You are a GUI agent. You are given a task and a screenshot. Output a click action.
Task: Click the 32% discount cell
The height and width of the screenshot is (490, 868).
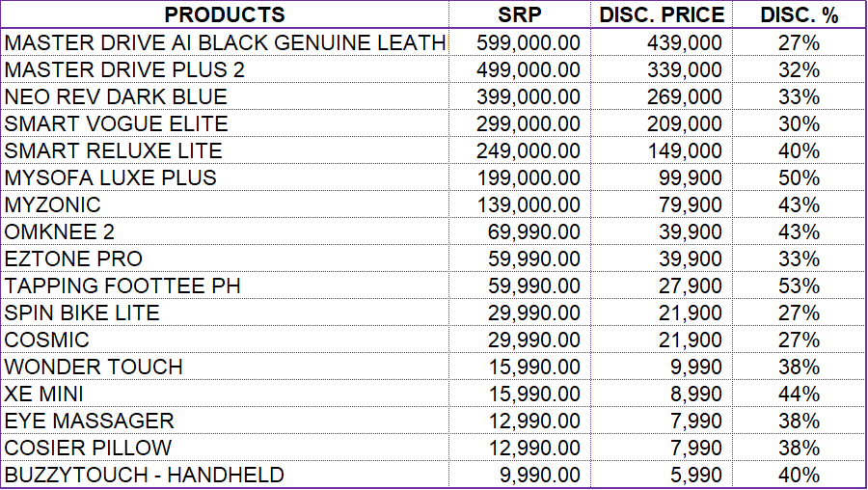click(799, 69)
